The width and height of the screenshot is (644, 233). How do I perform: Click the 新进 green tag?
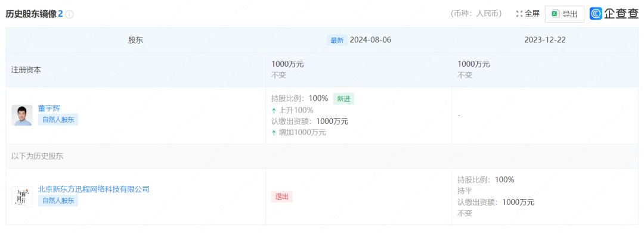coord(344,98)
